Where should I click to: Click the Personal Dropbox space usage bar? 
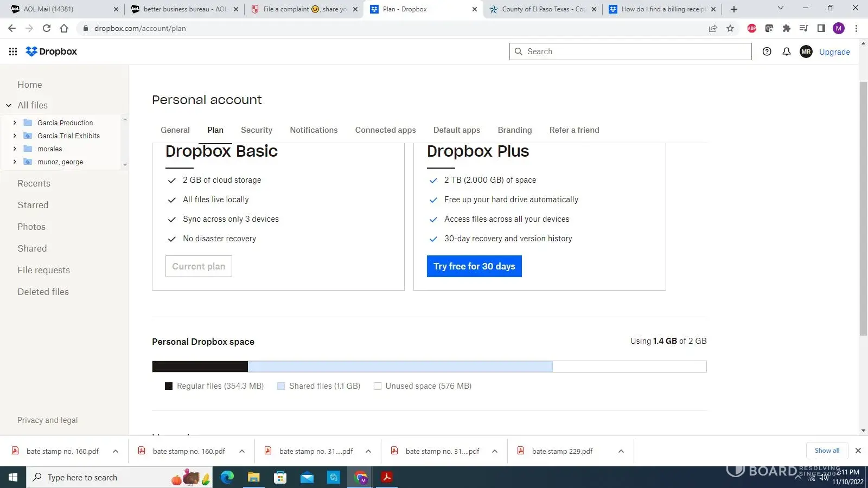pyautogui.click(x=429, y=367)
